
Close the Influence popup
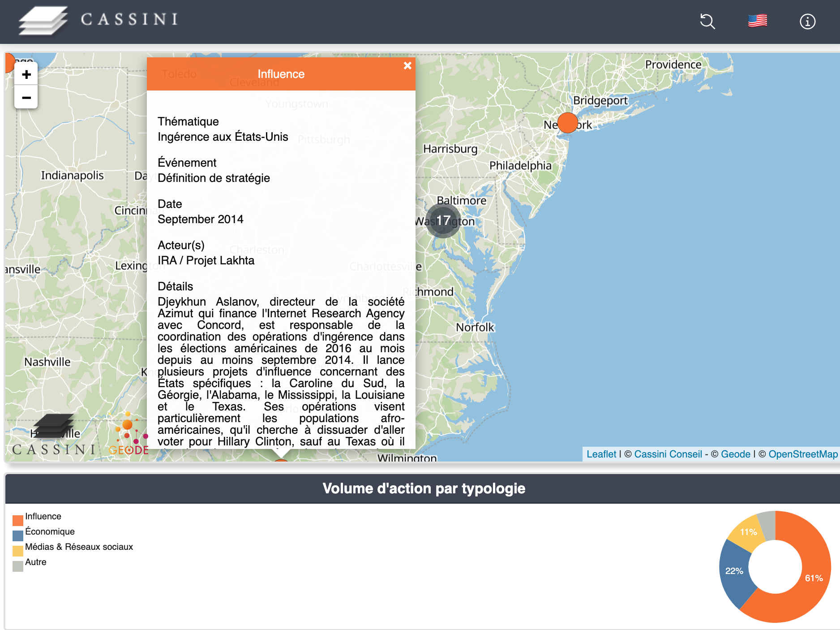point(407,66)
